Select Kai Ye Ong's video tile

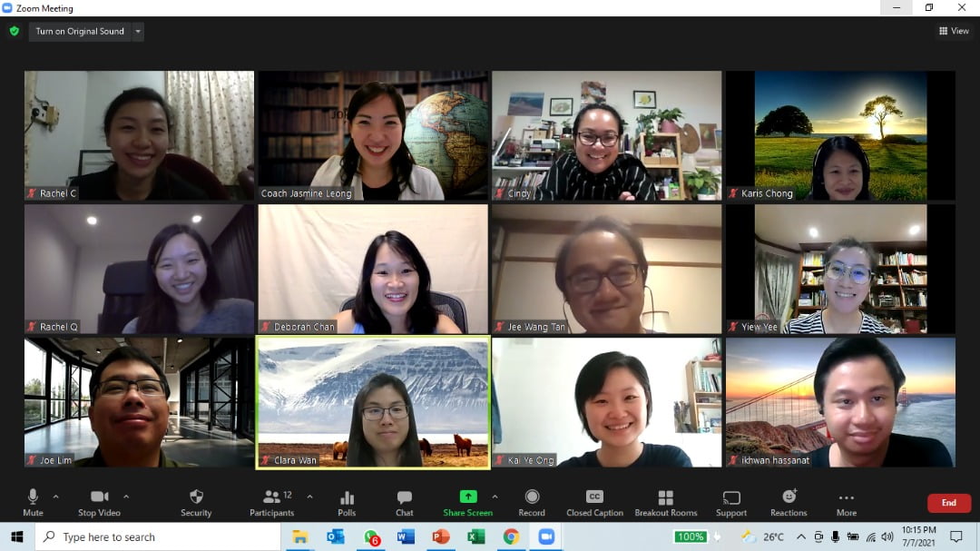tap(607, 402)
